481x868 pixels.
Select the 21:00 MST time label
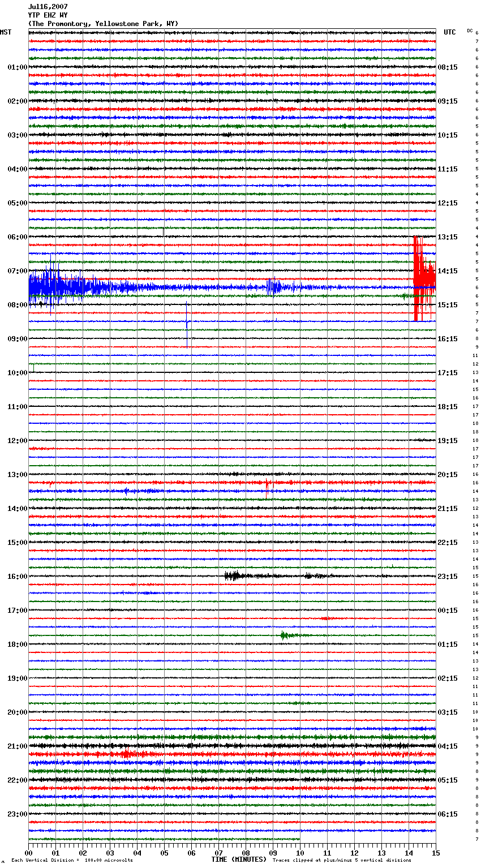[18, 746]
